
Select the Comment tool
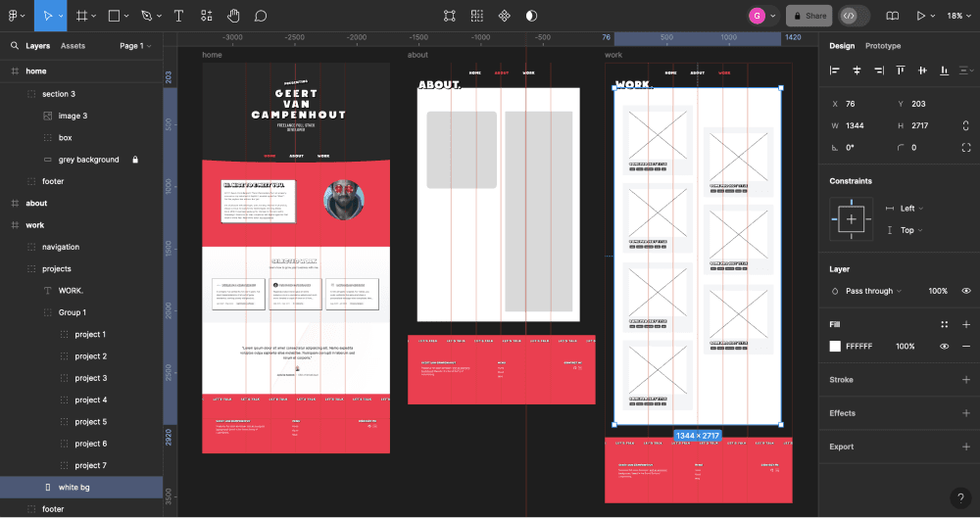[261, 16]
